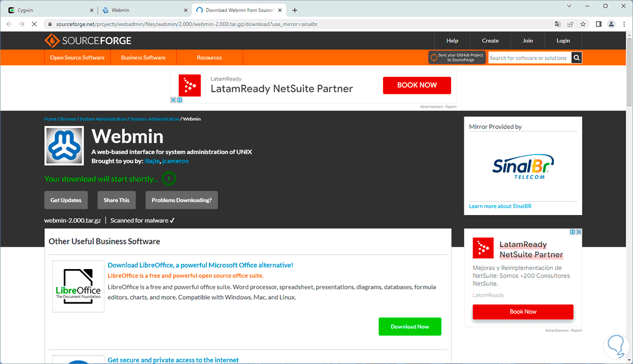633x364 pixels.
Task: Click the sidebar ad info icon
Action: 573,232
